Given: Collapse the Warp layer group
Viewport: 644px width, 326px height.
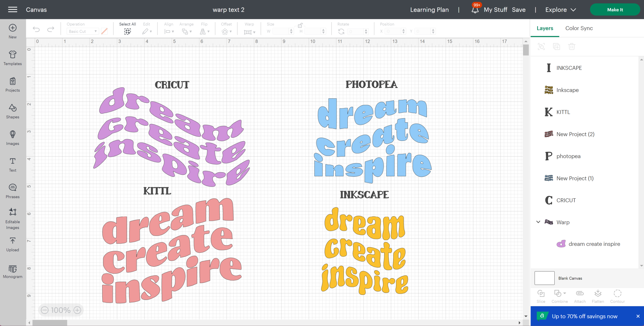Looking at the screenshot, I should (x=538, y=222).
